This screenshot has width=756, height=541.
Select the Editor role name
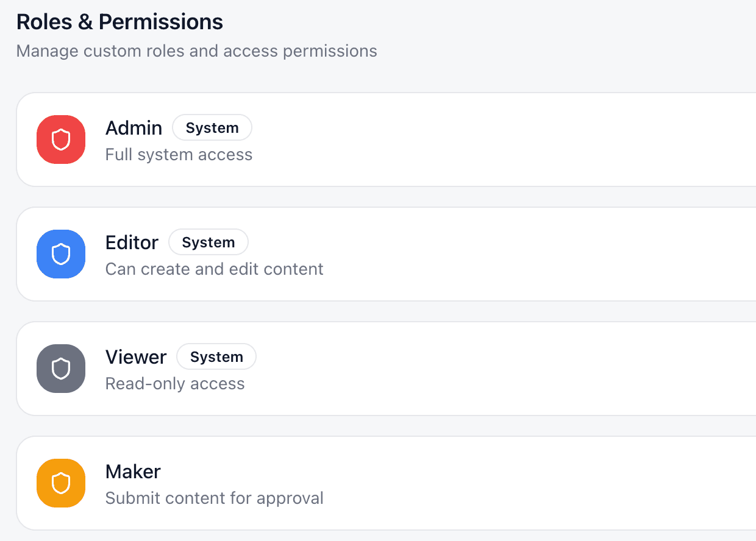132,242
